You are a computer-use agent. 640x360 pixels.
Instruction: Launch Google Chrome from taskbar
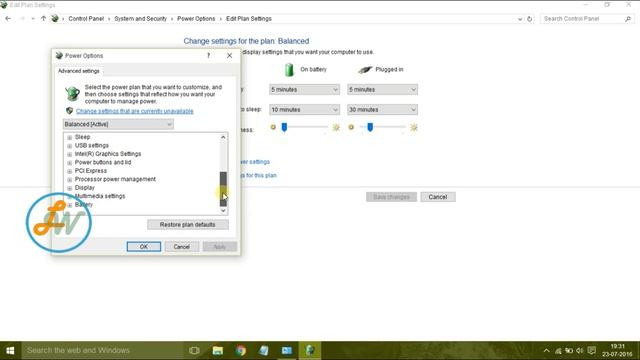tap(241, 351)
